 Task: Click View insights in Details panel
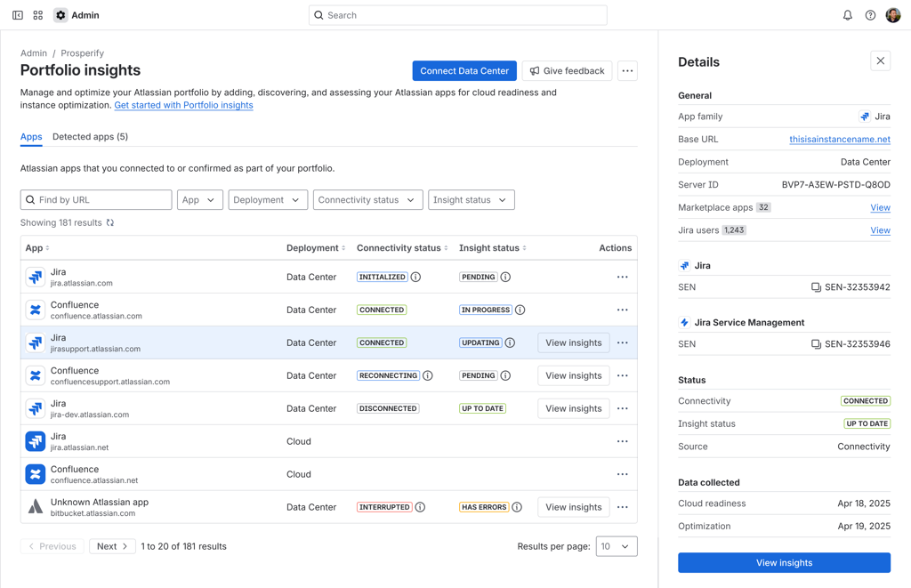click(784, 562)
